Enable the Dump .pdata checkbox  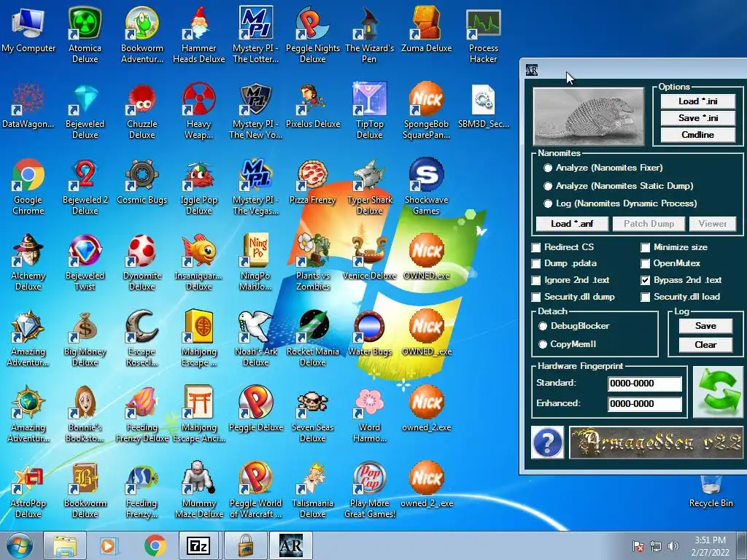(x=536, y=264)
